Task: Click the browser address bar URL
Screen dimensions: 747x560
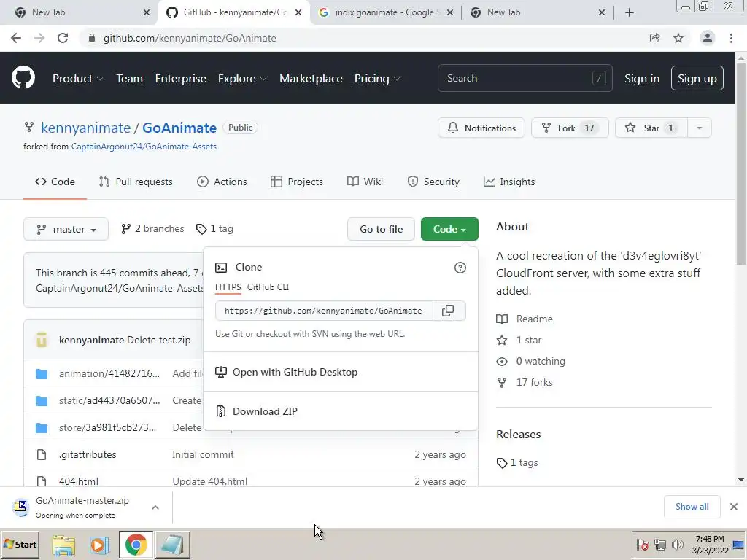Action: click(x=190, y=38)
